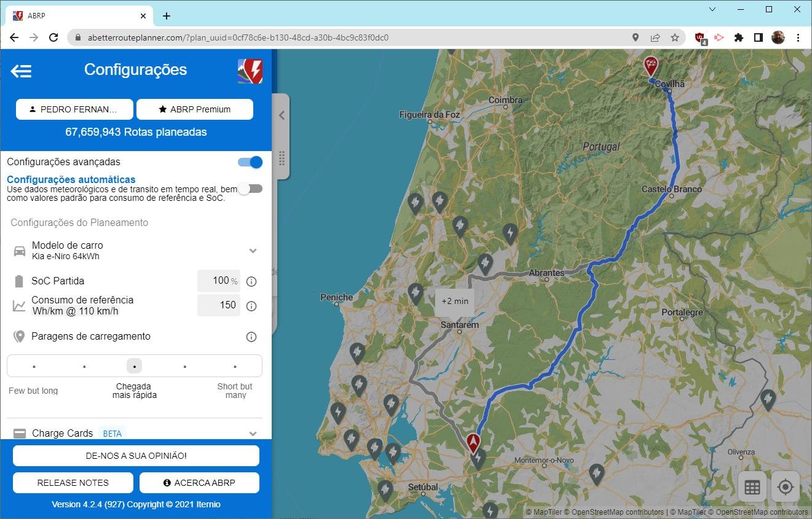The width and height of the screenshot is (812, 519).
Task: Click the ABRP Premium button
Action: 194,109
